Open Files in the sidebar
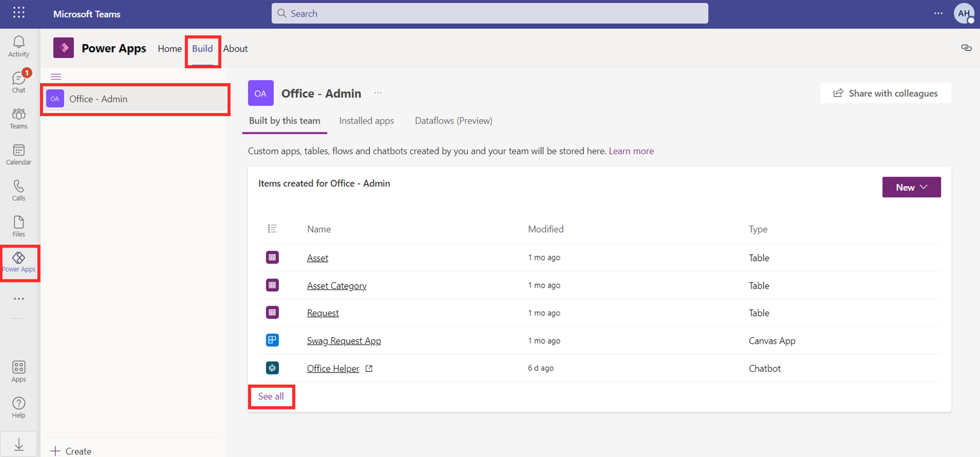This screenshot has width=980, height=457. click(19, 226)
